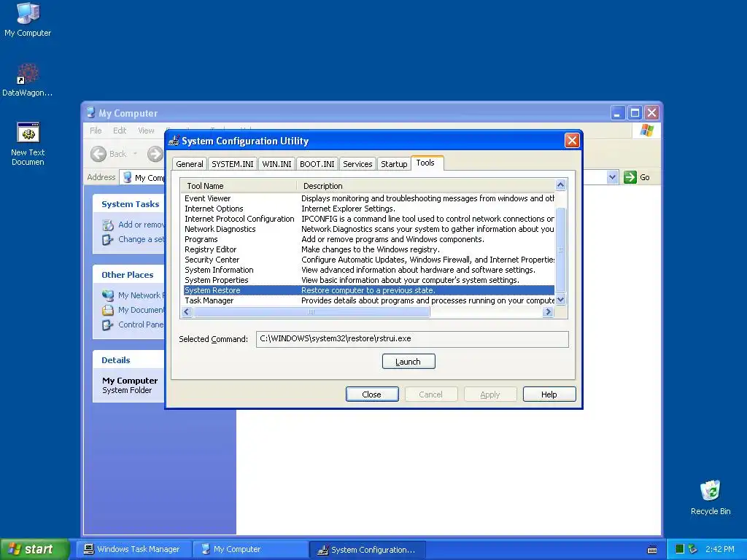Click the My Network Places icon

point(108,295)
